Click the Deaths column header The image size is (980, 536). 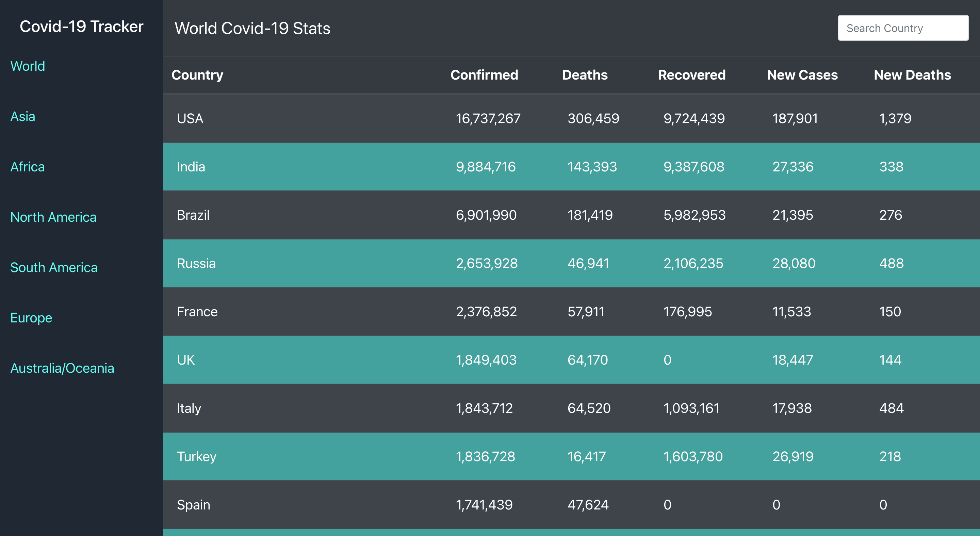[x=585, y=75]
